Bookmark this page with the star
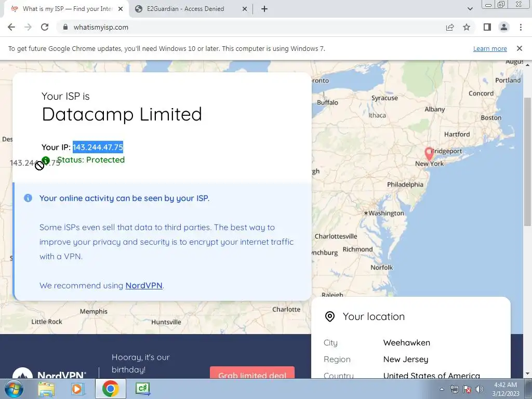 [x=467, y=27]
